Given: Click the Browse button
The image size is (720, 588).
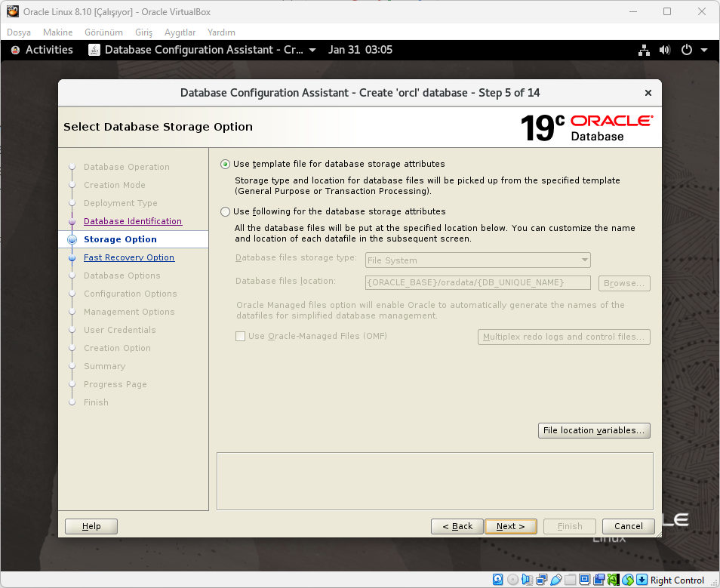Looking at the screenshot, I should click(x=624, y=284).
